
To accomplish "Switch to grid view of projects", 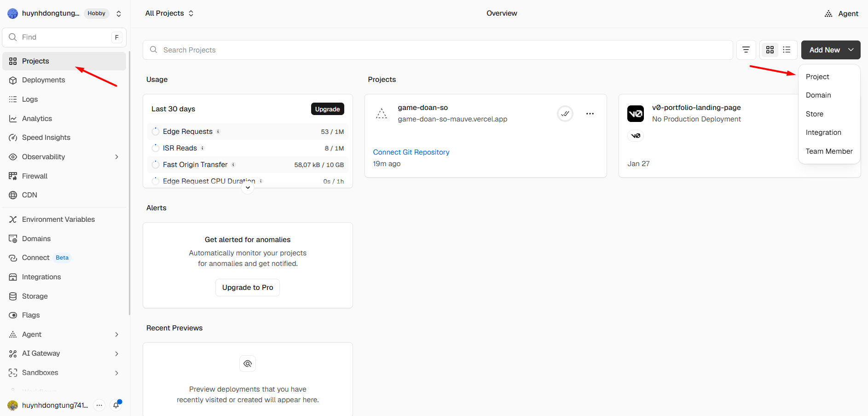I will point(770,50).
